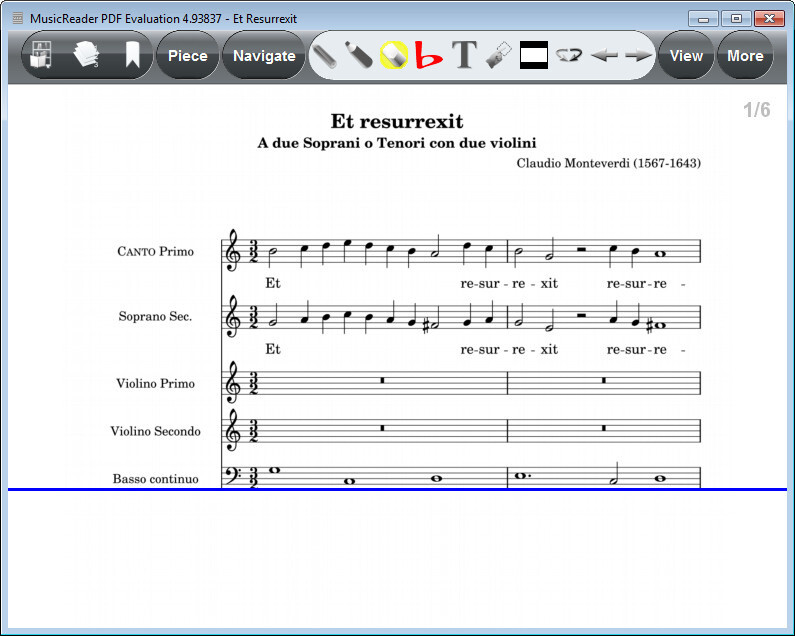The height and width of the screenshot is (636, 795).
Task: Click the application icon in title bar
Action: (18, 19)
